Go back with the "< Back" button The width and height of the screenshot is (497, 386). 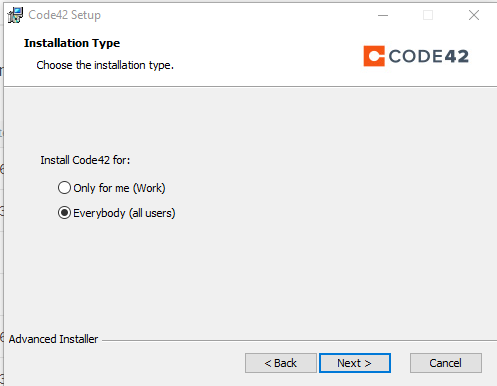pos(281,363)
